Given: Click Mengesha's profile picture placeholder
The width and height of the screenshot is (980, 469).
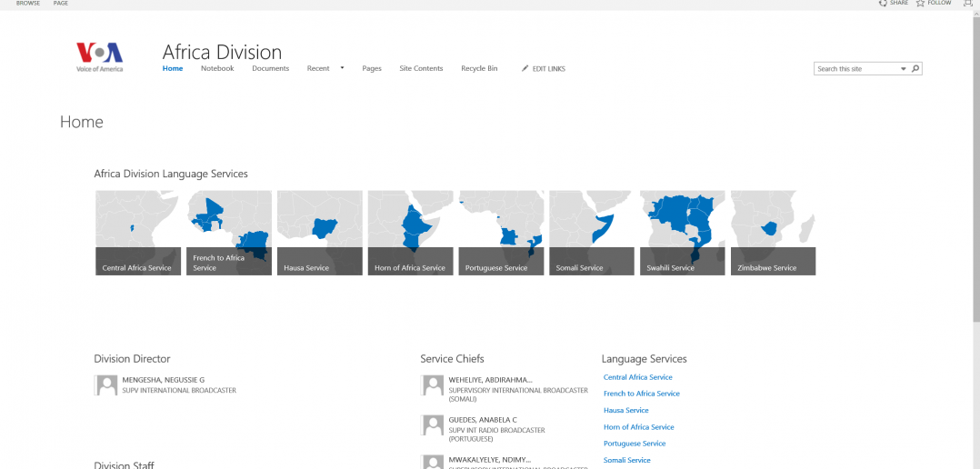Looking at the screenshot, I should click(106, 385).
